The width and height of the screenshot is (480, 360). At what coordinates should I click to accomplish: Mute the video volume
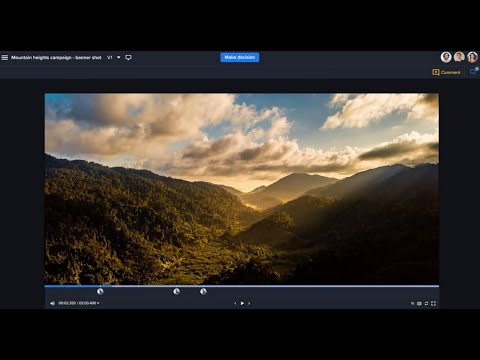(x=52, y=303)
